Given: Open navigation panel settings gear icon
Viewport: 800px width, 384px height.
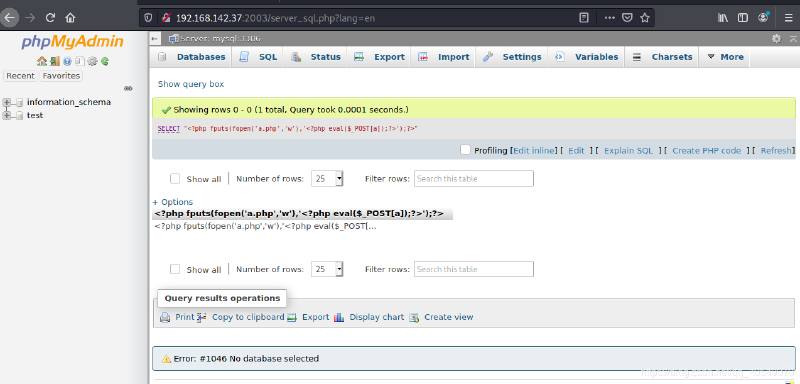Looking at the screenshot, I should coord(92,61).
